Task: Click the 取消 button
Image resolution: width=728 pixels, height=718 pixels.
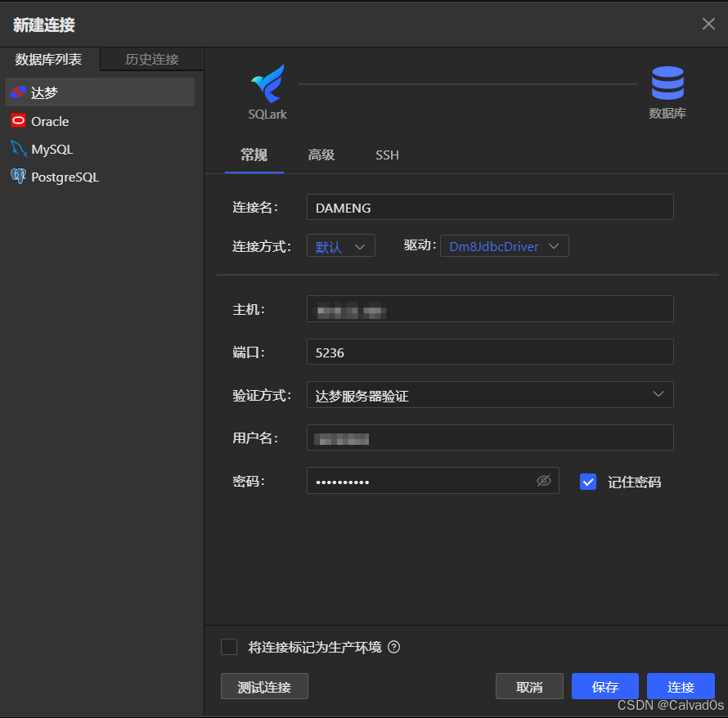Action: [529, 686]
